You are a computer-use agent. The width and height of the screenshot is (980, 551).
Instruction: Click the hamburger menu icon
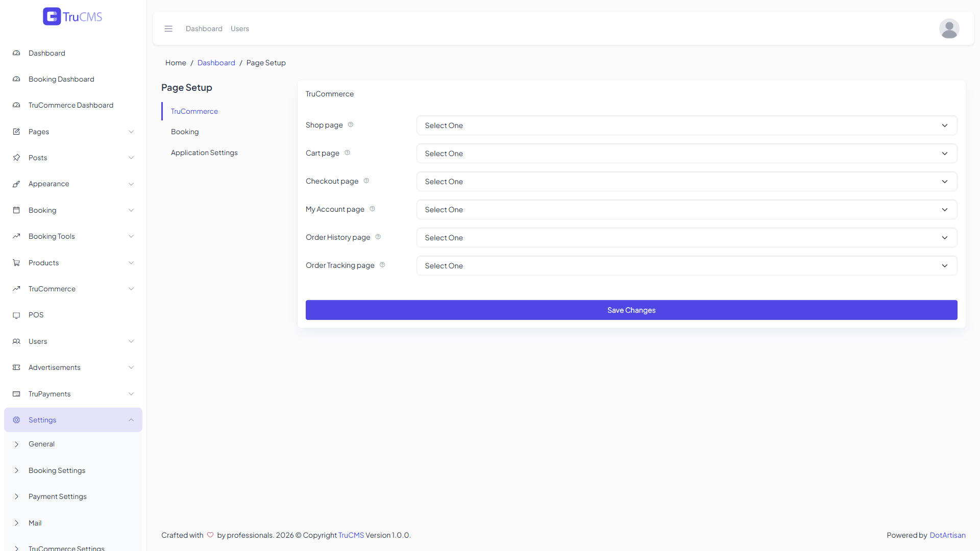[168, 29]
